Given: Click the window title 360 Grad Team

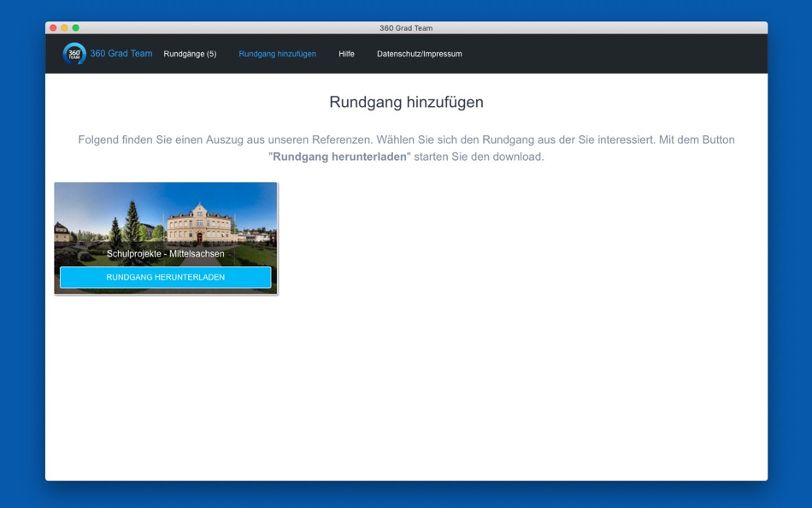Looking at the screenshot, I should tap(406, 28).
